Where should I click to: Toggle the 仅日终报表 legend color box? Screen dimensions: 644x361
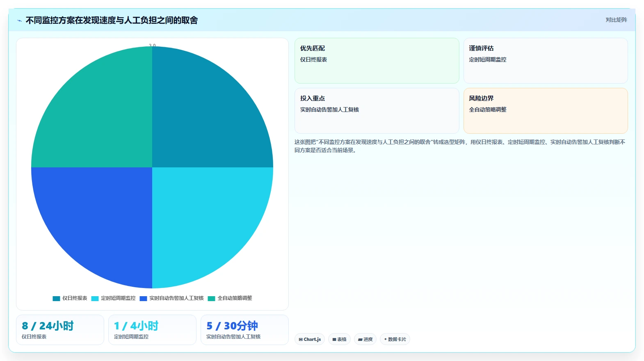56,298
